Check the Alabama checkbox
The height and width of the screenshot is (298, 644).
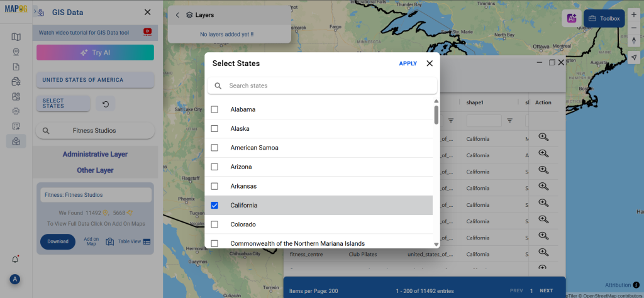pos(214,109)
